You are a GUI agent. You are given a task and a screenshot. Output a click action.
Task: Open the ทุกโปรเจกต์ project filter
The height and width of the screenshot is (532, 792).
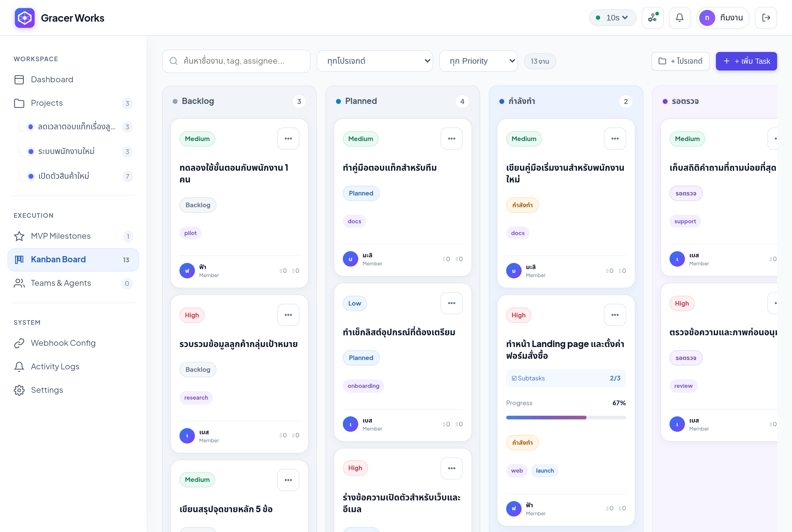[x=375, y=61]
